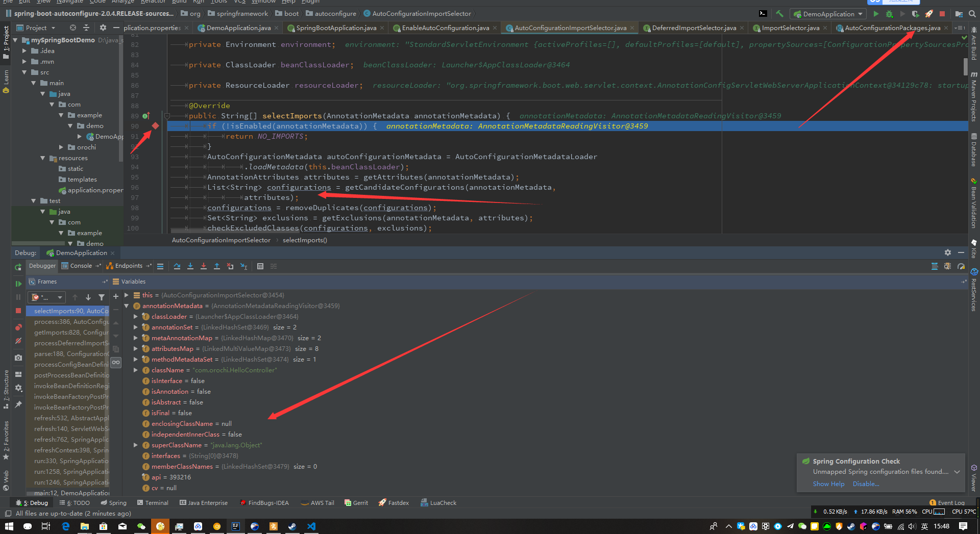980x534 pixels.
Task: Click Show Execution Point icon
Action: coord(160,266)
